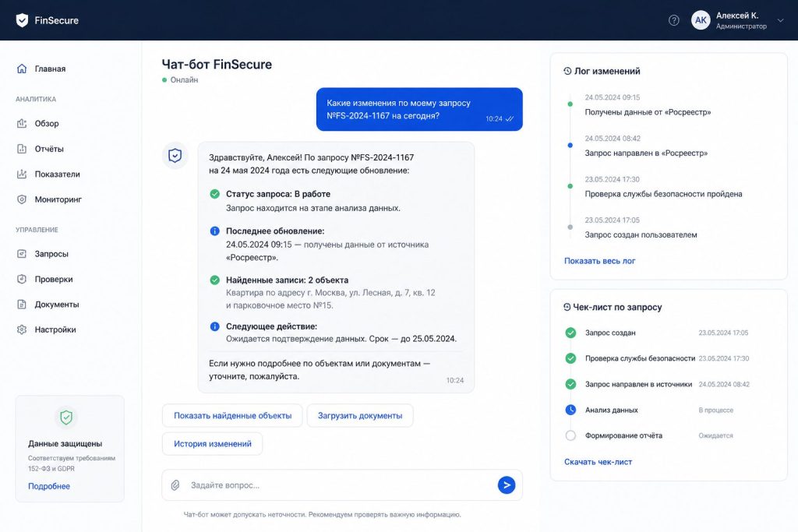This screenshot has height=532, width=798.
Task: Click the Онлайн status indicator
Action: pos(180,80)
